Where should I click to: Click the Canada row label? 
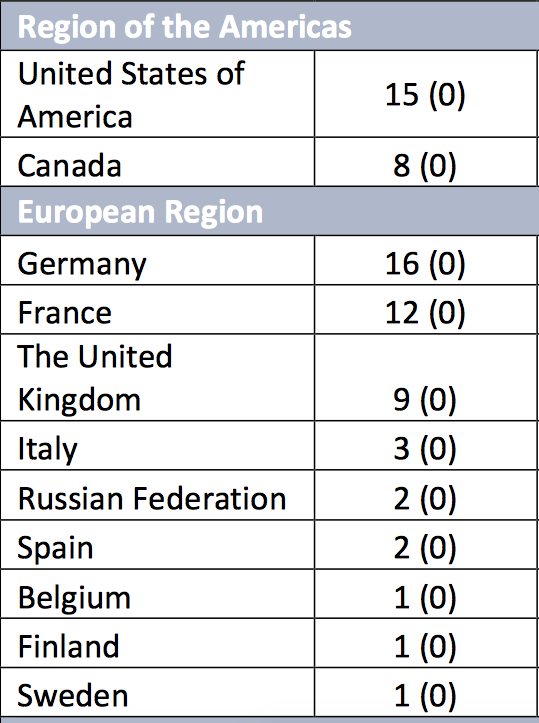[157, 162]
